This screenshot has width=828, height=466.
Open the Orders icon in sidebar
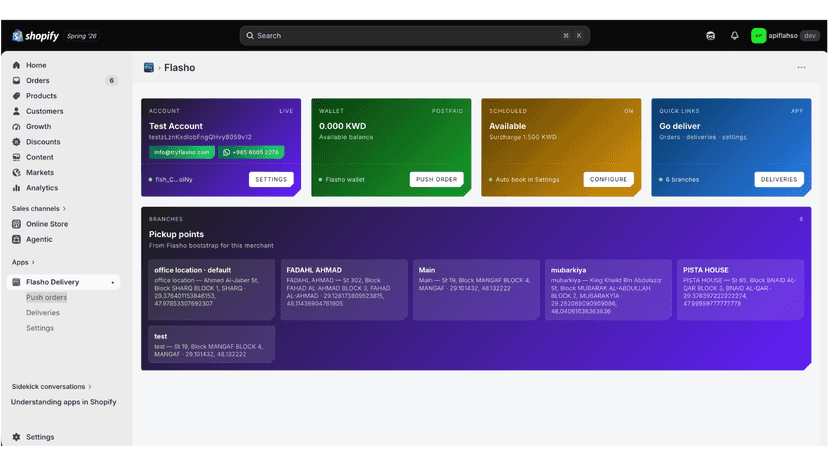(x=16, y=80)
